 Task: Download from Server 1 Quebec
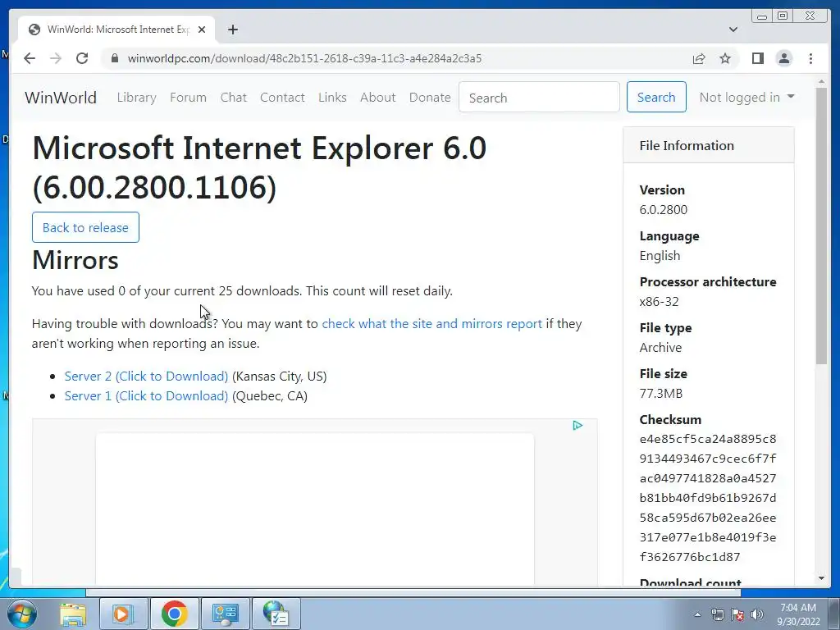click(146, 396)
